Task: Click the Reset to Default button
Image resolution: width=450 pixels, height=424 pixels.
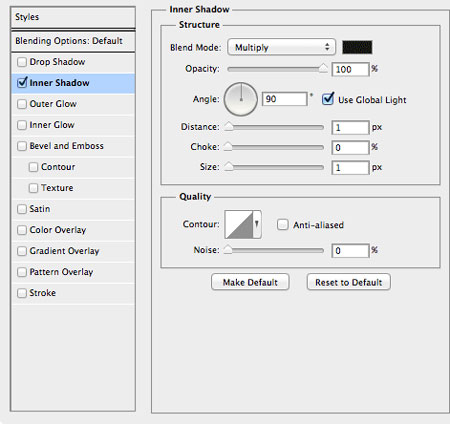Action: point(349,282)
